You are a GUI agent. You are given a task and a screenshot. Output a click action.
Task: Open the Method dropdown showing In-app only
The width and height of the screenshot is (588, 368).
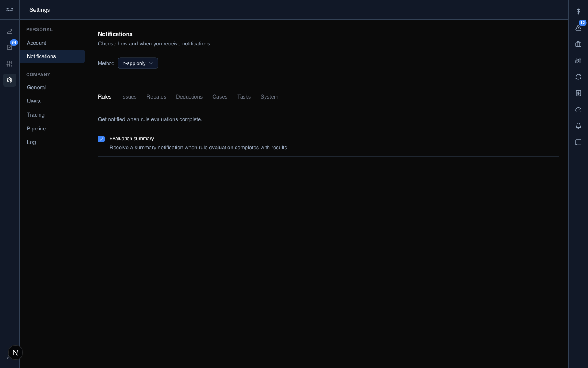point(138,63)
